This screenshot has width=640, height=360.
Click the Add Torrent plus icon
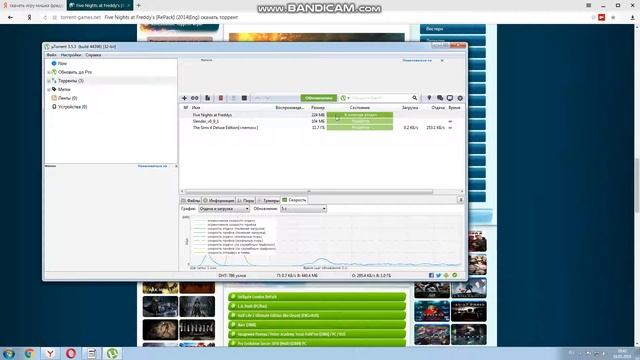(x=184, y=98)
